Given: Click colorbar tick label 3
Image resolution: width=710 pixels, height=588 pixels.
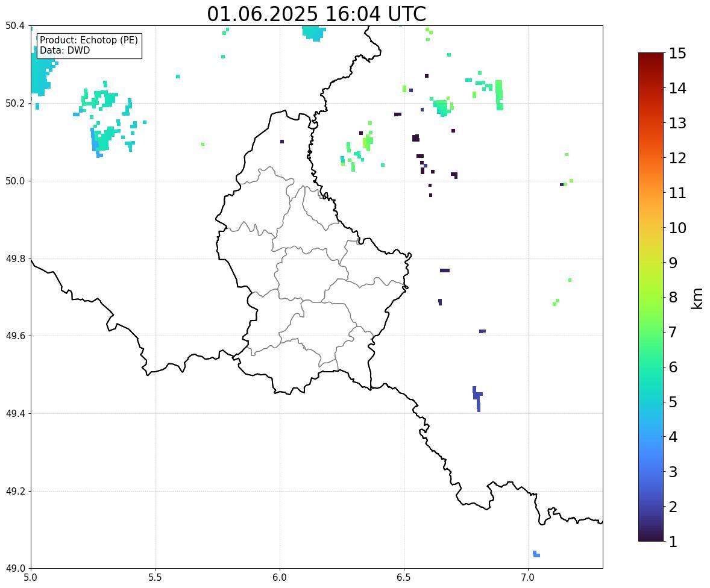Looking at the screenshot, I should click(673, 472).
